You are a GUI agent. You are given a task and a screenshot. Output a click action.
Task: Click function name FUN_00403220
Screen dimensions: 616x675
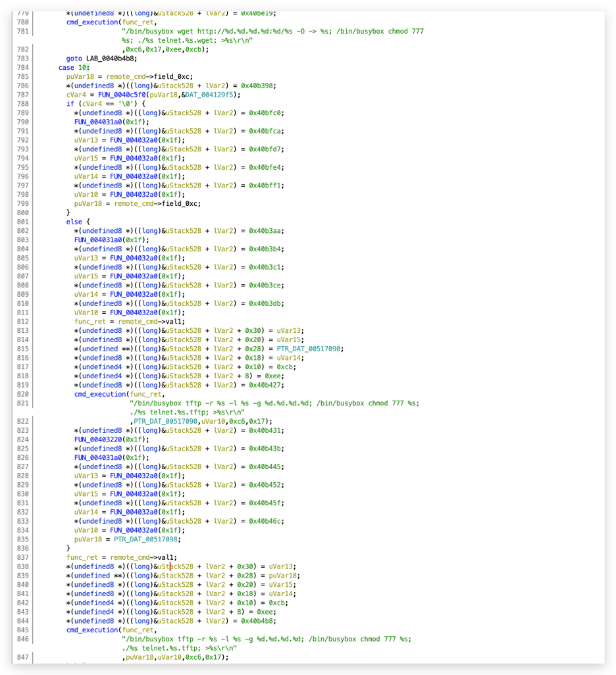tap(98, 439)
